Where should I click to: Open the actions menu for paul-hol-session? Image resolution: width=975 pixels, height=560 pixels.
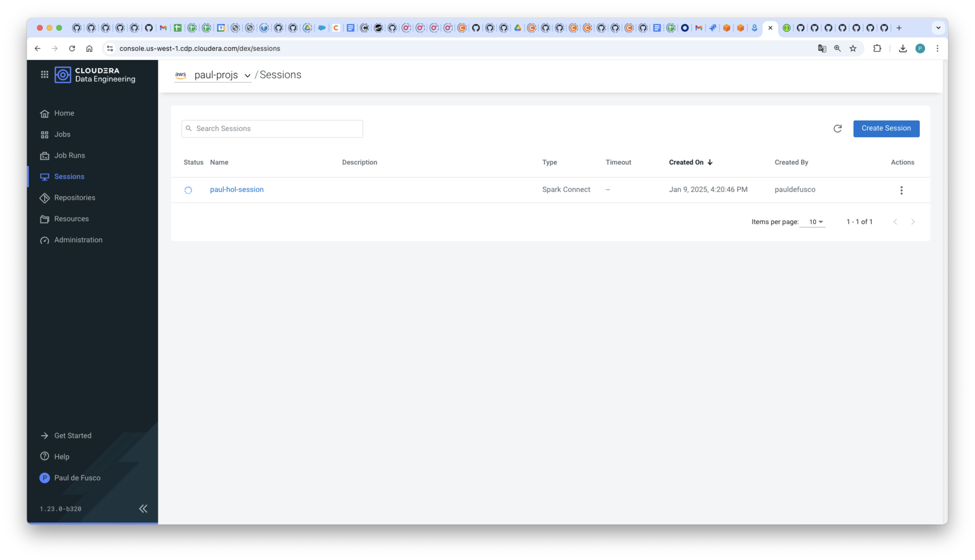(x=901, y=190)
